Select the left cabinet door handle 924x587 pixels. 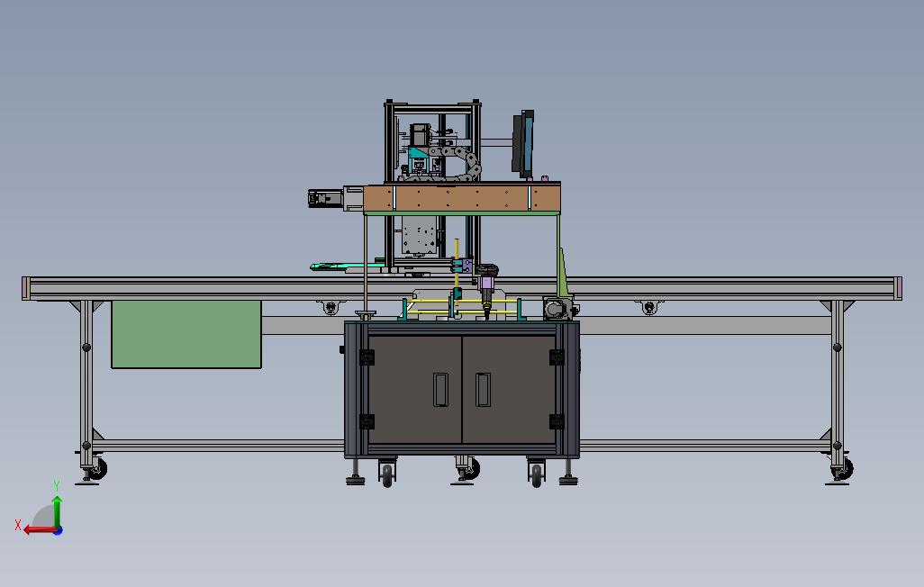coord(440,390)
